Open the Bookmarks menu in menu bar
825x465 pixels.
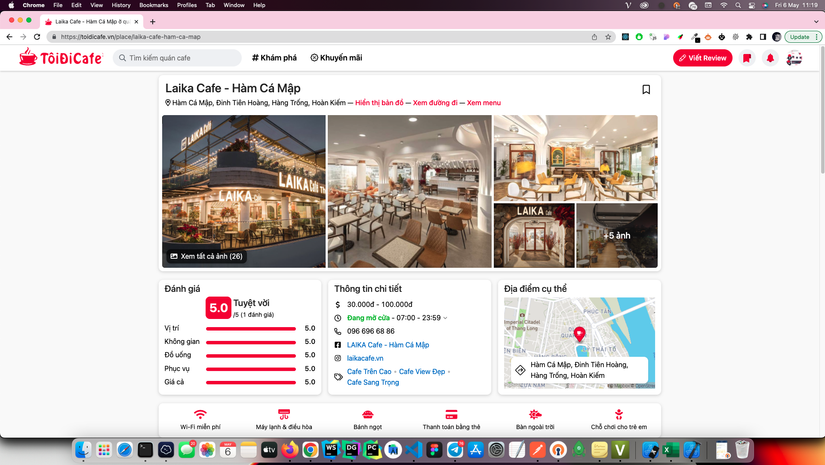coord(154,5)
